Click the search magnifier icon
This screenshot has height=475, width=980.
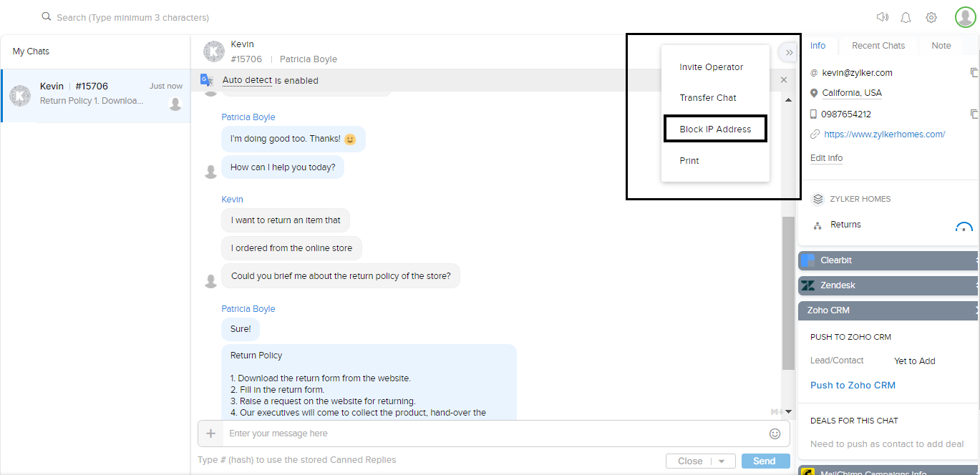47,16
